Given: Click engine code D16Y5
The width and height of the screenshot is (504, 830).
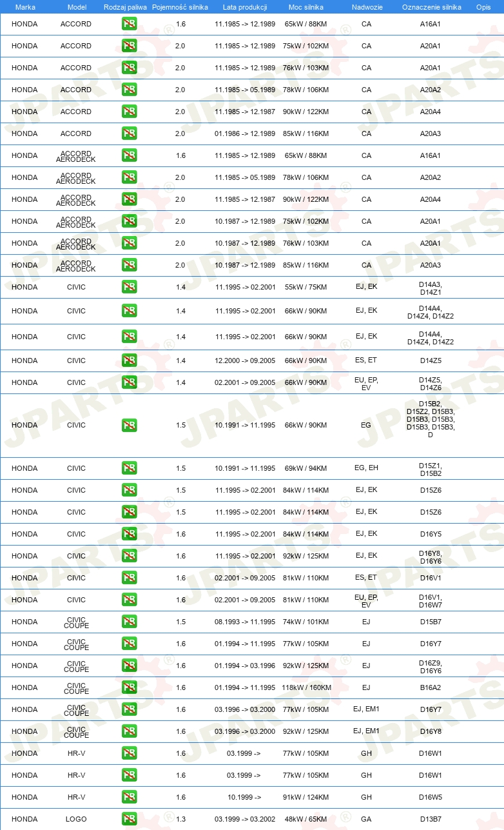Looking at the screenshot, I should (x=431, y=534).
